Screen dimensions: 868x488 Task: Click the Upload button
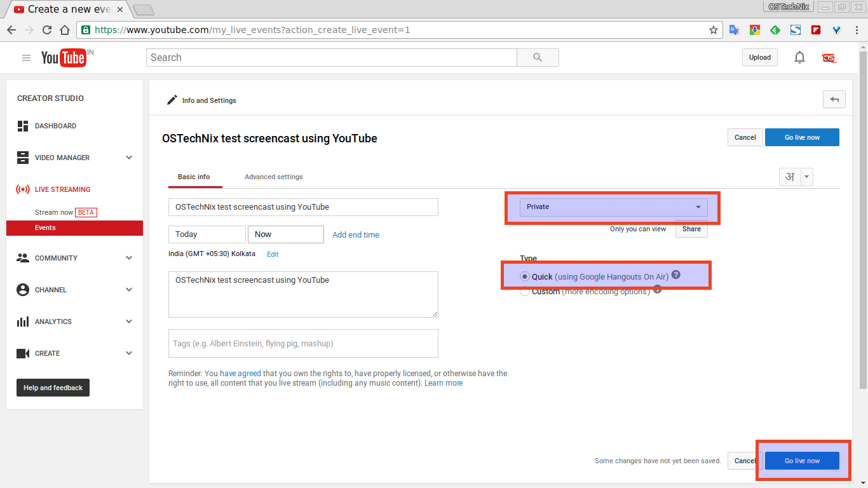pyautogui.click(x=759, y=57)
